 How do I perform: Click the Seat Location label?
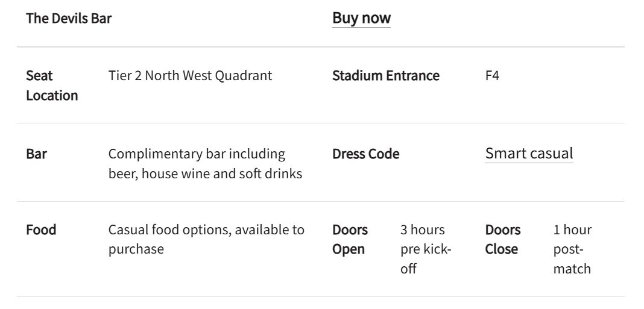tap(52, 86)
